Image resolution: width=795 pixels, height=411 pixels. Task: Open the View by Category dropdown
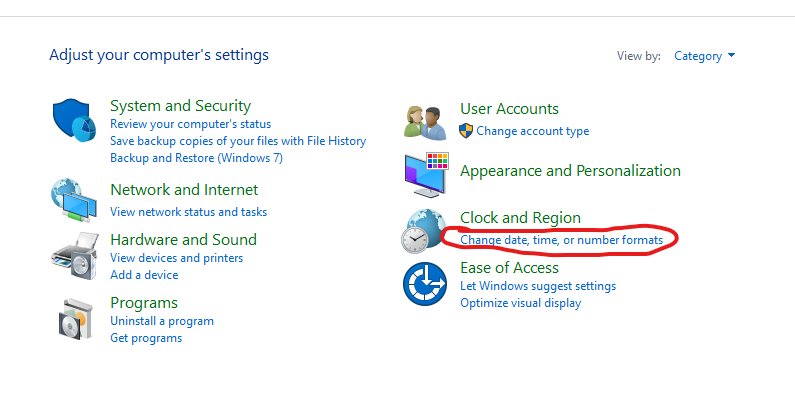[704, 56]
